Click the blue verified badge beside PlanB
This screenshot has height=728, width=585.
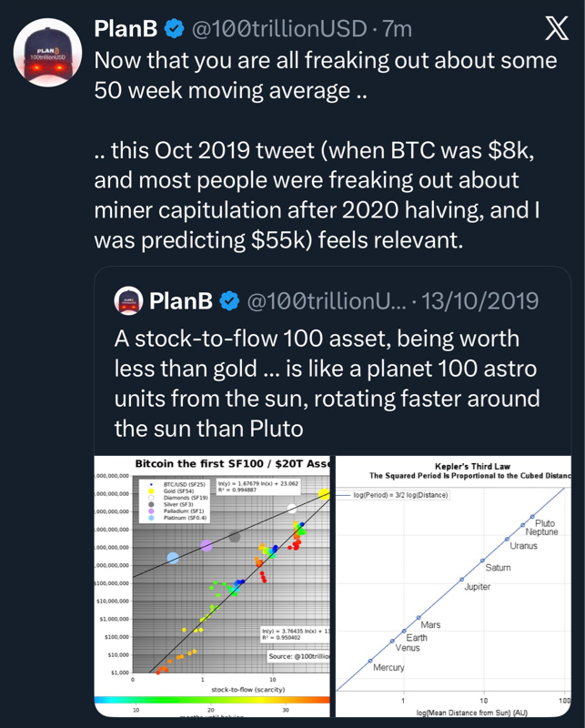(x=174, y=29)
